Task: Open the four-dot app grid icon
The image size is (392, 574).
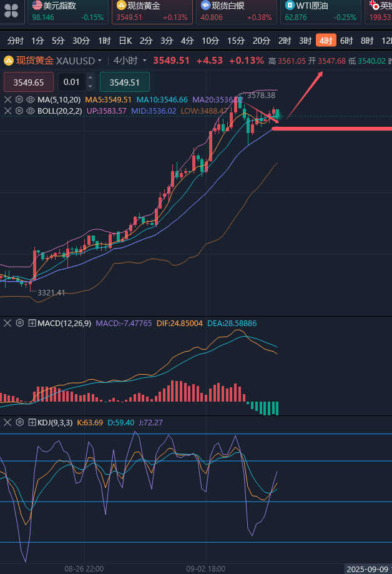Action: click(11, 11)
